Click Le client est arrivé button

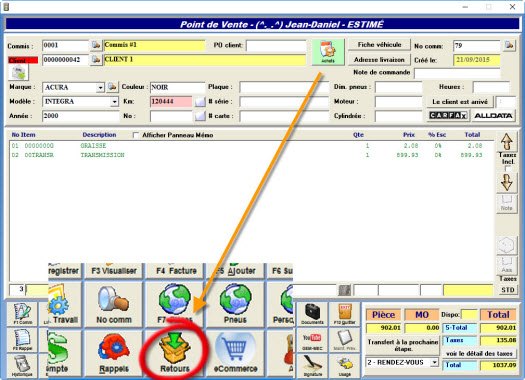click(x=460, y=102)
